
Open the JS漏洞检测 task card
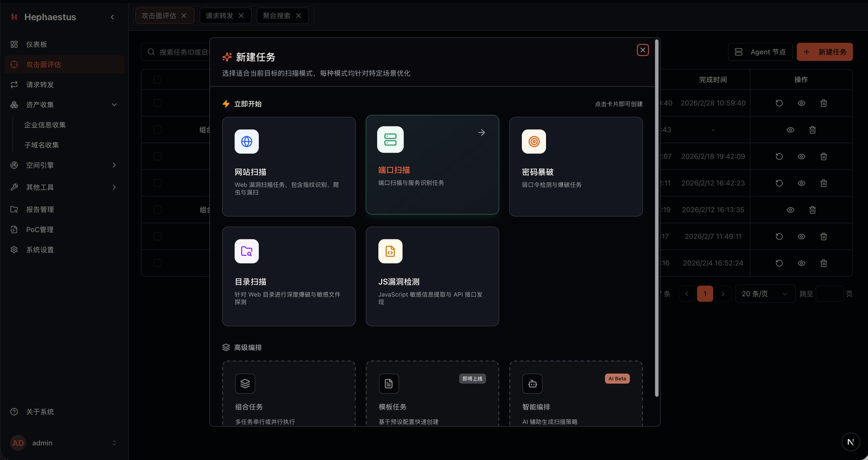[x=432, y=276]
